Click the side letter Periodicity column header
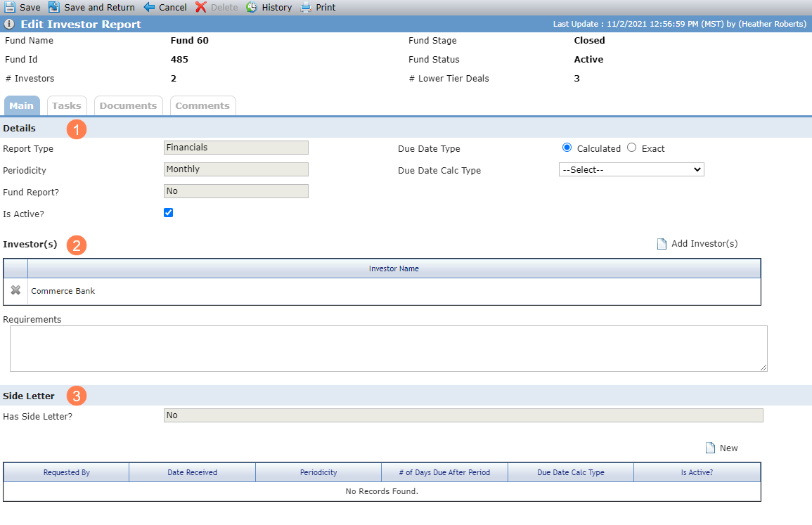 point(318,472)
